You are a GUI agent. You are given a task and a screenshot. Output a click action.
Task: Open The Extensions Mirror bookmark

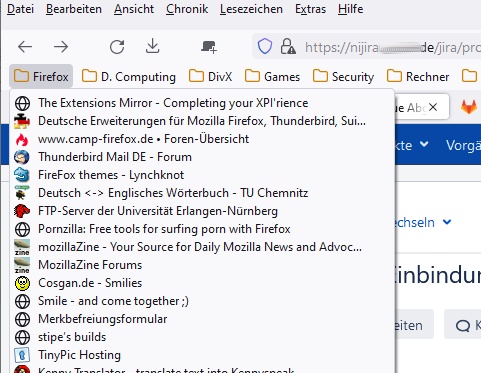coord(202,103)
